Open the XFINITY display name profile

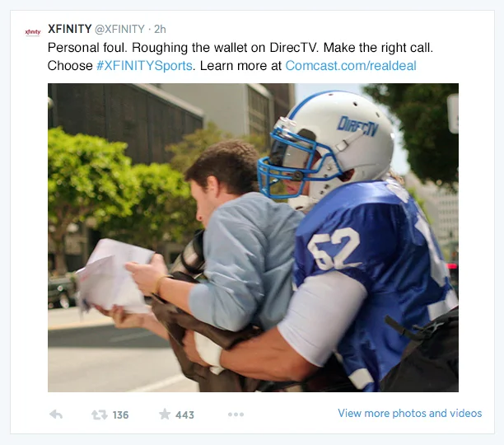pyautogui.click(x=70, y=29)
